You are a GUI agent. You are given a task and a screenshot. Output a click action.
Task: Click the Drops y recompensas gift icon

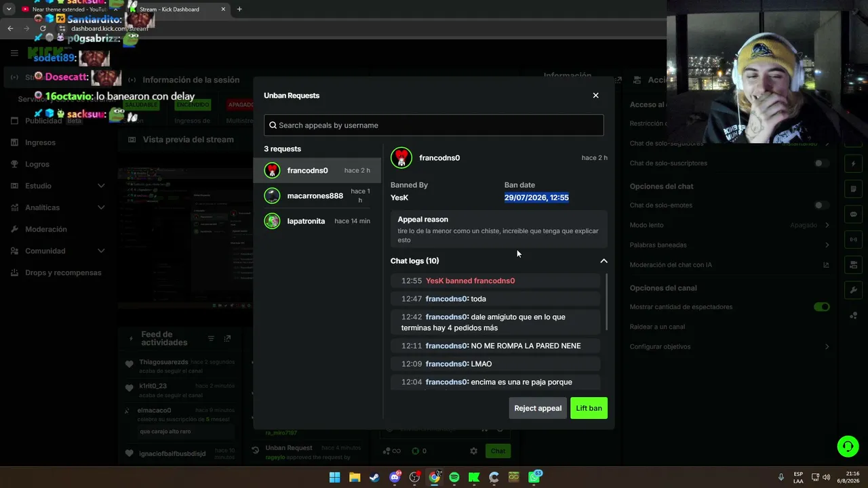14,272
